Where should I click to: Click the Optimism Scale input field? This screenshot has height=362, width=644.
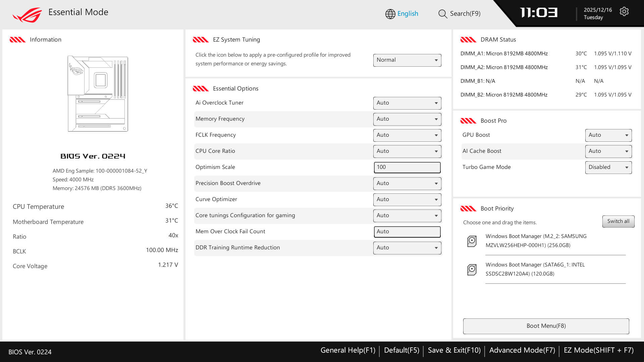[x=407, y=167]
